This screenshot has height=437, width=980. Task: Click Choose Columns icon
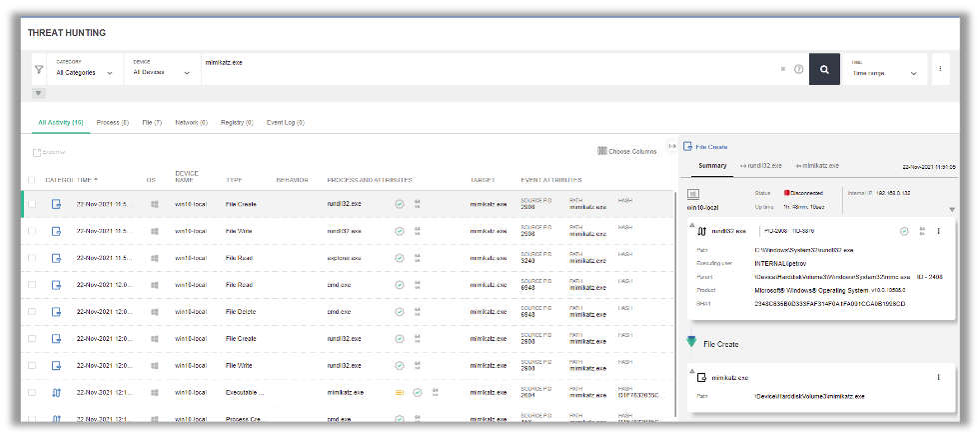point(601,152)
